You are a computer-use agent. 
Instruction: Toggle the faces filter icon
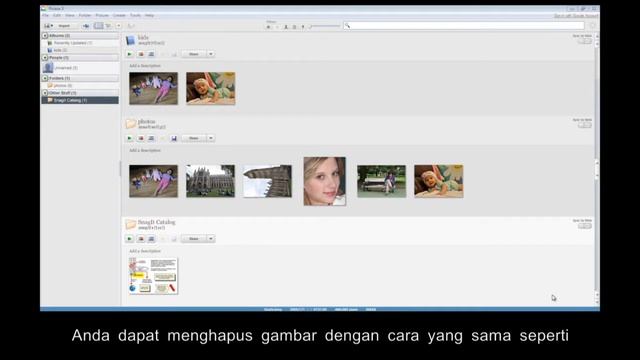pyautogui.click(x=286, y=27)
